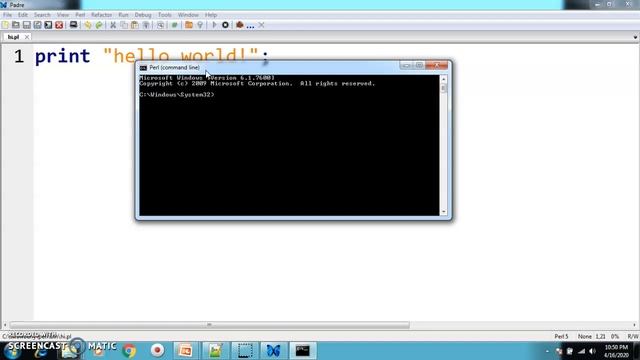The image size is (640, 360).
Task: Close the hi.pl tab
Action: [x=27, y=37]
